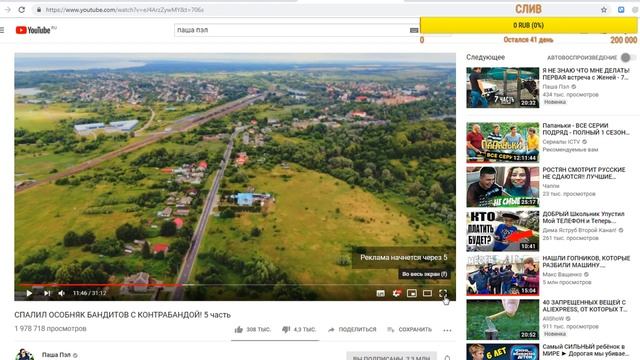Click the СОХРАНИТЬ save button

pos(409,329)
